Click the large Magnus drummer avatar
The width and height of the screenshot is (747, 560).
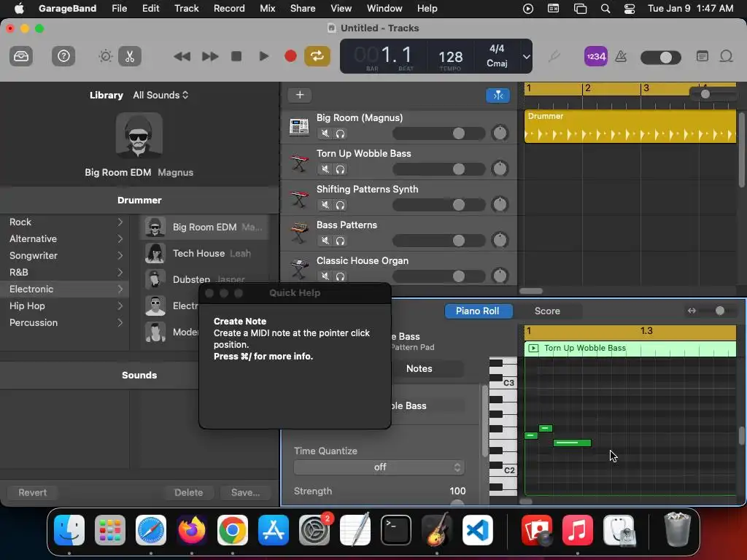[139, 135]
